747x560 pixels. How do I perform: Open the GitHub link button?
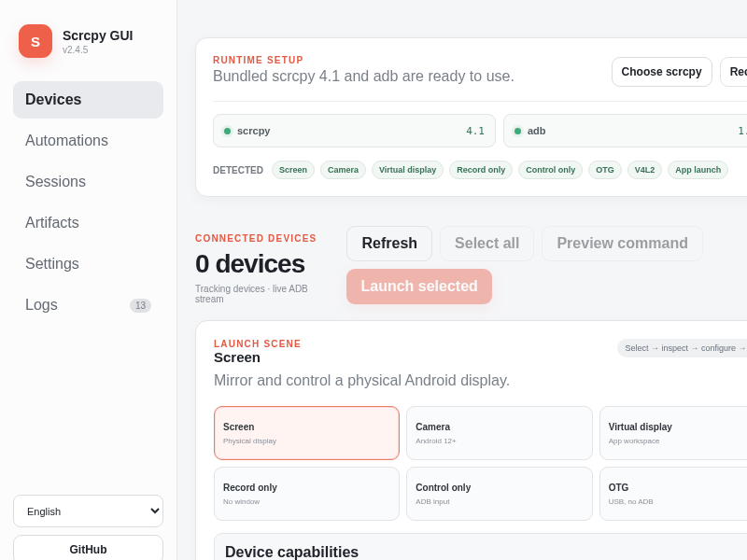88,549
